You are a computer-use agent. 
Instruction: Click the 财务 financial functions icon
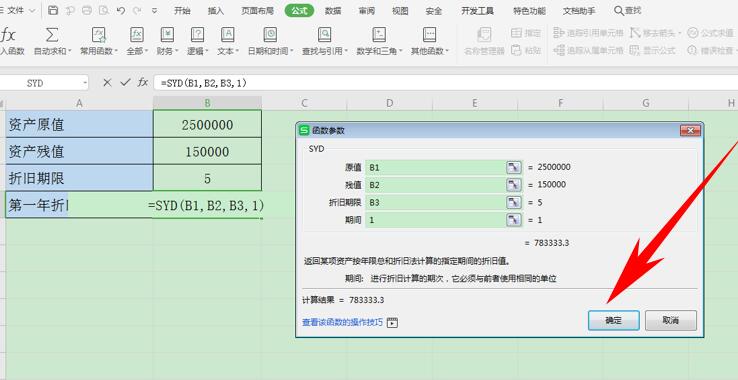pos(167,35)
